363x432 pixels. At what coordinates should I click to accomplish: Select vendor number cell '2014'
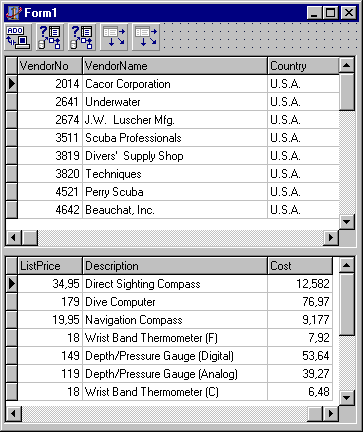click(50, 84)
